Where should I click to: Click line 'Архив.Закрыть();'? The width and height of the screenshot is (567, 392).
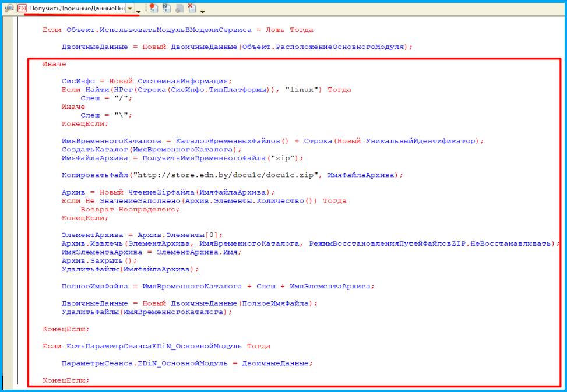99,261
